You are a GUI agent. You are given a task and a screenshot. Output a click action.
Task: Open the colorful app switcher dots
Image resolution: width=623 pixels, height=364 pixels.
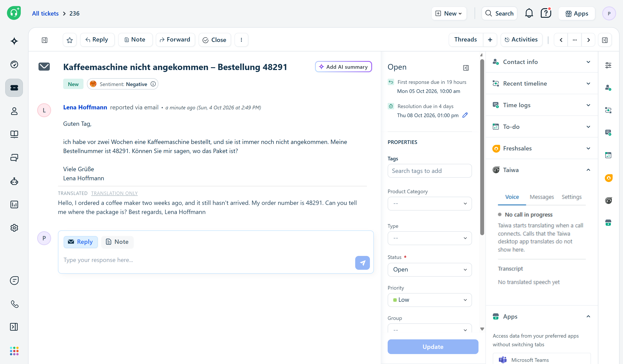(x=14, y=351)
